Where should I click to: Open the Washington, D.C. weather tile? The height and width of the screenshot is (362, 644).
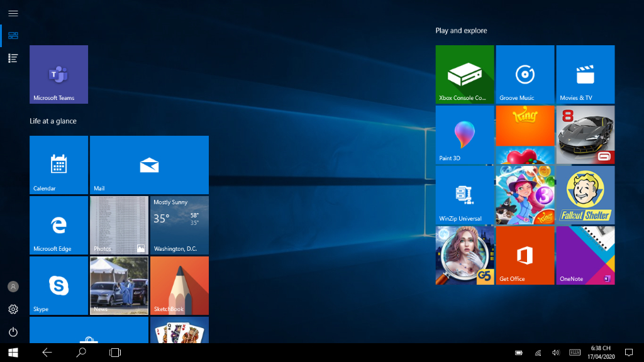pos(179,225)
